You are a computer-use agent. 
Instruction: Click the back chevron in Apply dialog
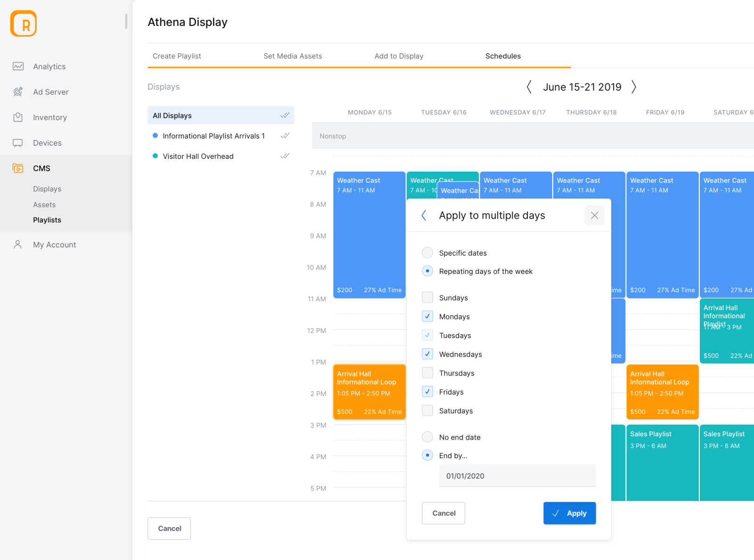[424, 215]
